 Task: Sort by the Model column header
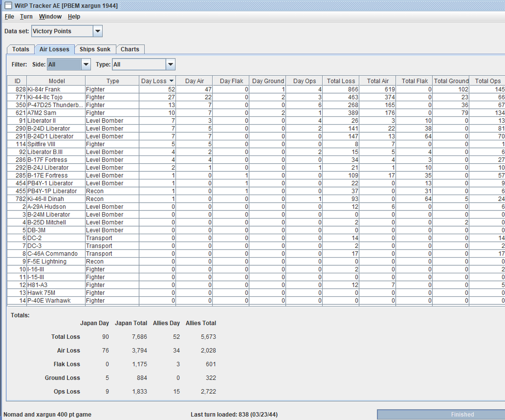57,81
